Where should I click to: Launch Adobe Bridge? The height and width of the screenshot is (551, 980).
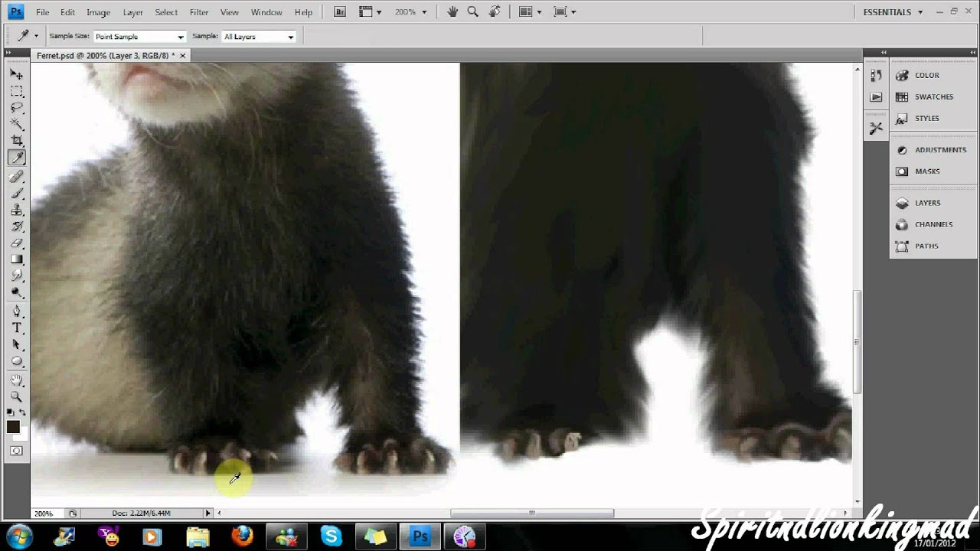tap(340, 12)
